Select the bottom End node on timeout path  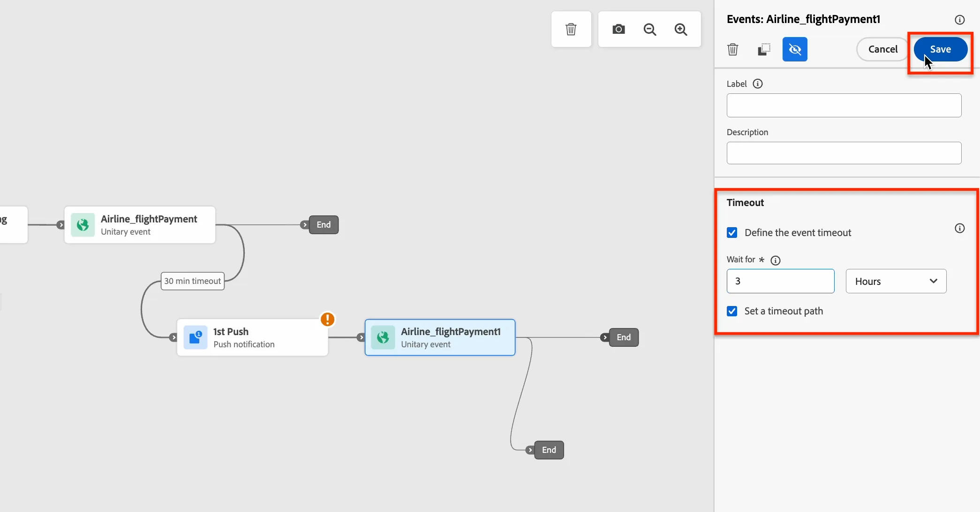pyautogui.click(x=549, y=450)
